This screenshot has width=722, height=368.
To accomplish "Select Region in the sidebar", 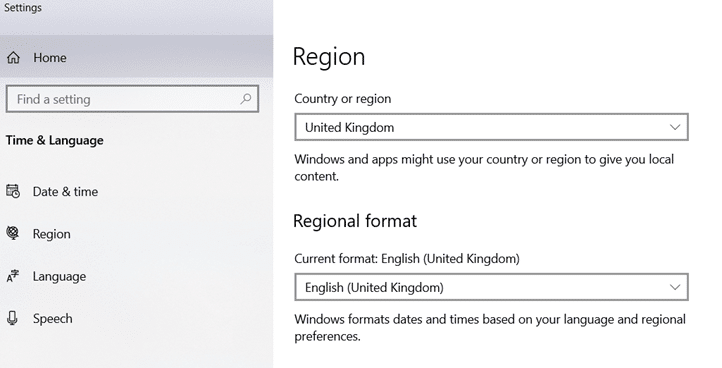I will click(x=136, y=234).
